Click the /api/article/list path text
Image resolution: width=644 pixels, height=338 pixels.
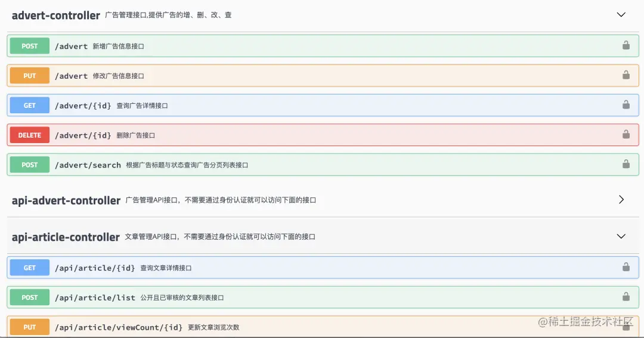pos(95,297)
